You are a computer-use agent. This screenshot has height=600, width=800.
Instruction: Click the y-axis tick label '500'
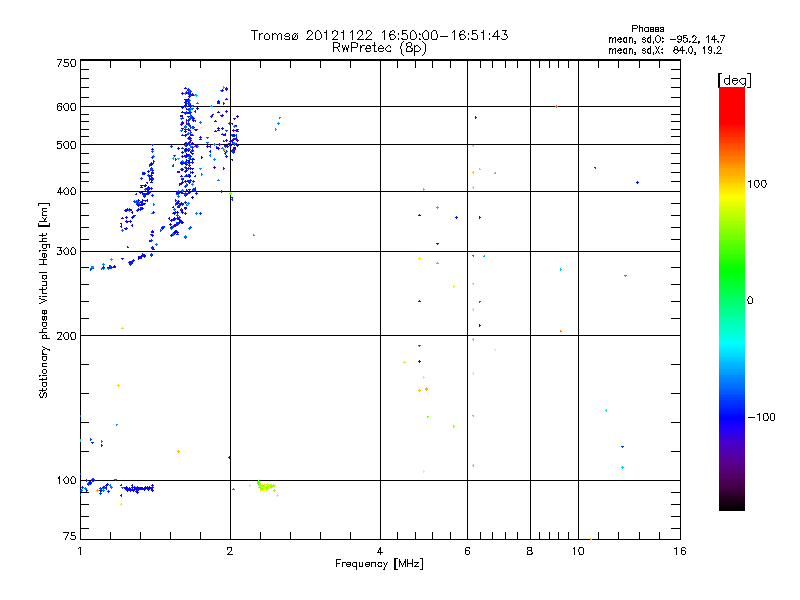(x=66, y=145)
